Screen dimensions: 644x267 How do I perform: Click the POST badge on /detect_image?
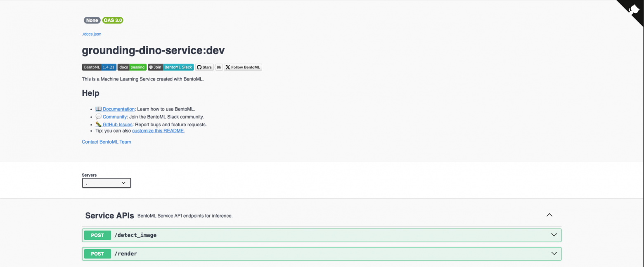tap(97, 235)
